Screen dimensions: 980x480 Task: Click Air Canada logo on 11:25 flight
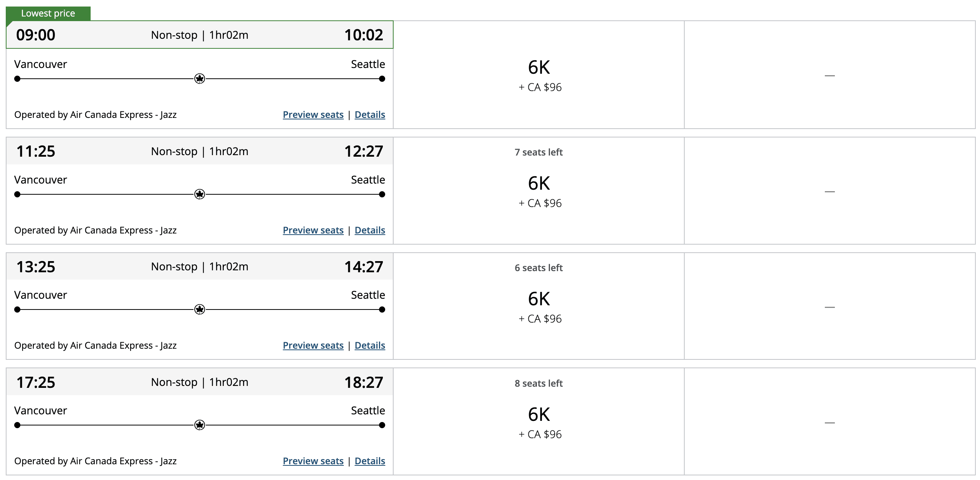click(200, 194)
